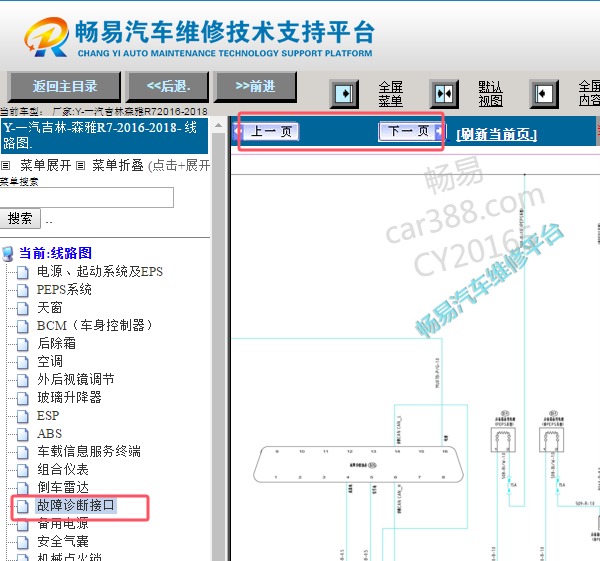Image resolution: width=600 pixels, height=561 pixels.
Task: Open the 天窗 sunroof diagram
Action: coord(50,307)
